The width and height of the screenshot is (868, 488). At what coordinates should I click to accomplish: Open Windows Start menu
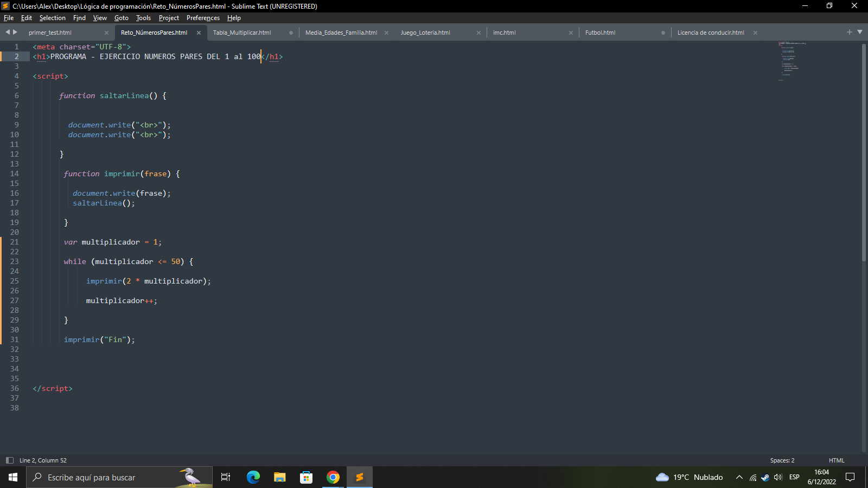(x=13, y=477)
